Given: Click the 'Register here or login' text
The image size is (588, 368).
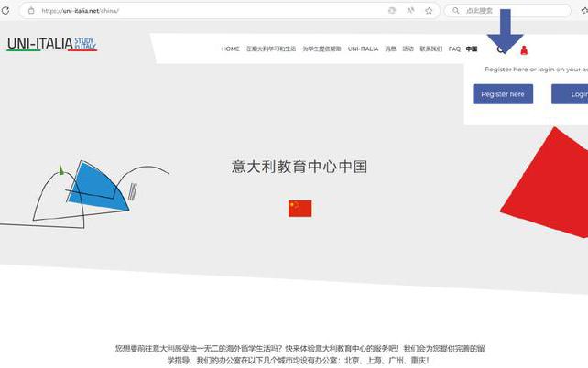Looking at the screenshot, I should click(x=536, y=70).
